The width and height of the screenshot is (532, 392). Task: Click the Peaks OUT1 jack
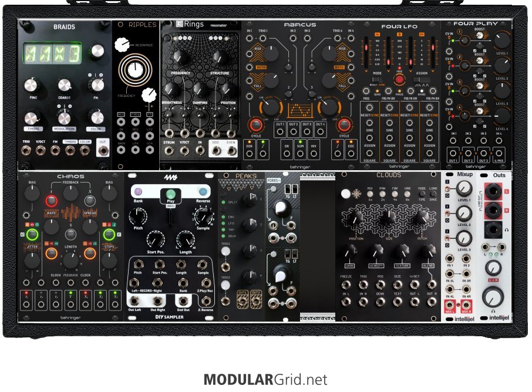tap(243, 300)
